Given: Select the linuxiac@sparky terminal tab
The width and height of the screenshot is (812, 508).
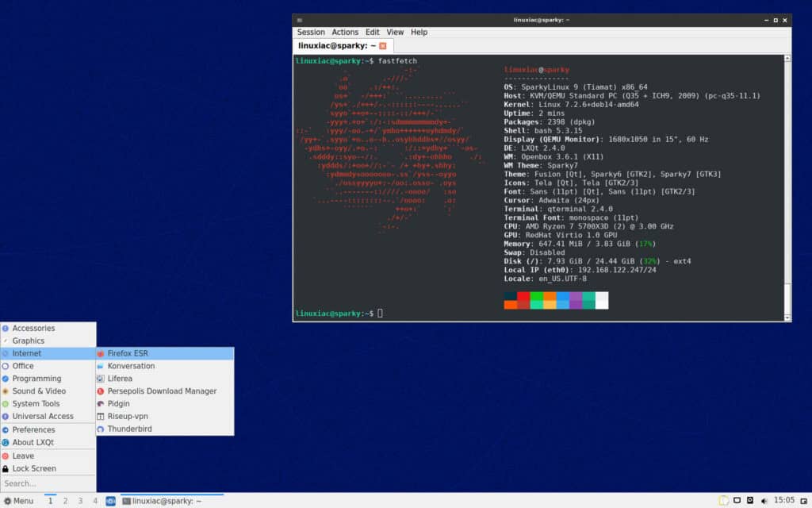Looking at the screenshot, I should pyautogui.click(x=343, y=45).
